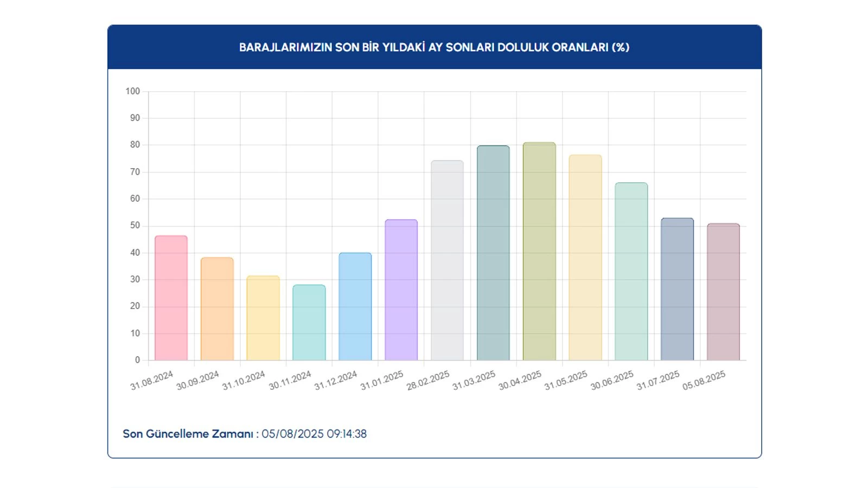868x488 pixels.
Task: Click the chart title 'BARAJLARIMIZIN SON BİR YILDAKİ' header
Action: click(434, 47)
